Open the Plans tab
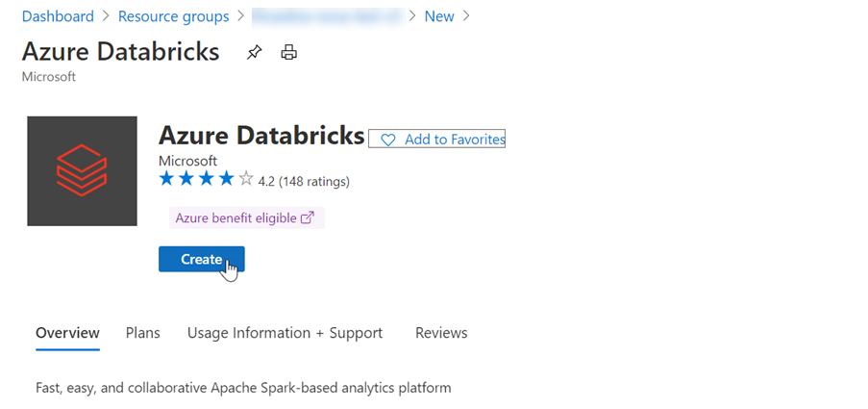 click(142, 333)
